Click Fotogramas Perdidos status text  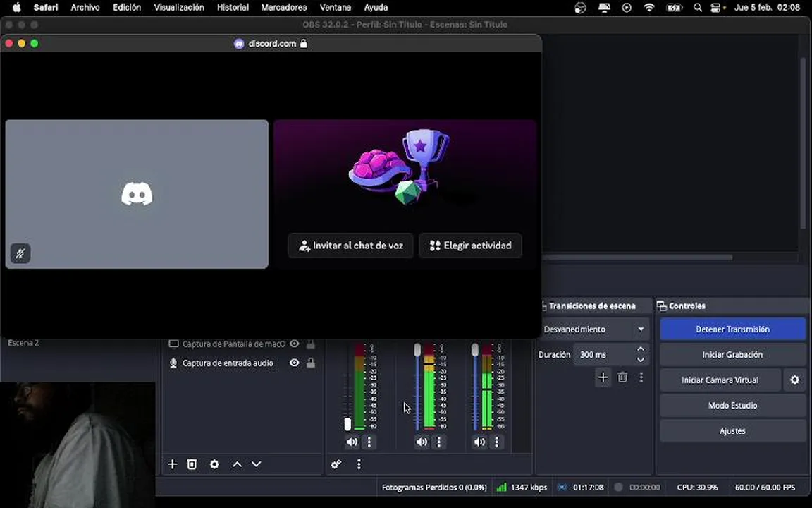tap(434, 488)
